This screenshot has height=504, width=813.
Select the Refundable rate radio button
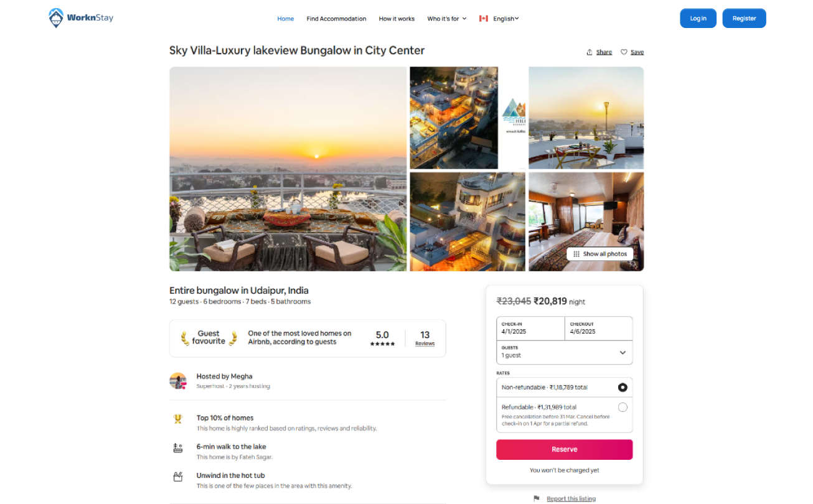point(623,407)
